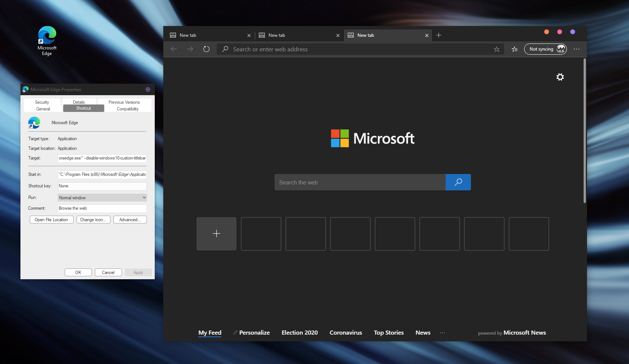Reload the page with refresh icon
The image size is (629, 364).
click(206, 49)
